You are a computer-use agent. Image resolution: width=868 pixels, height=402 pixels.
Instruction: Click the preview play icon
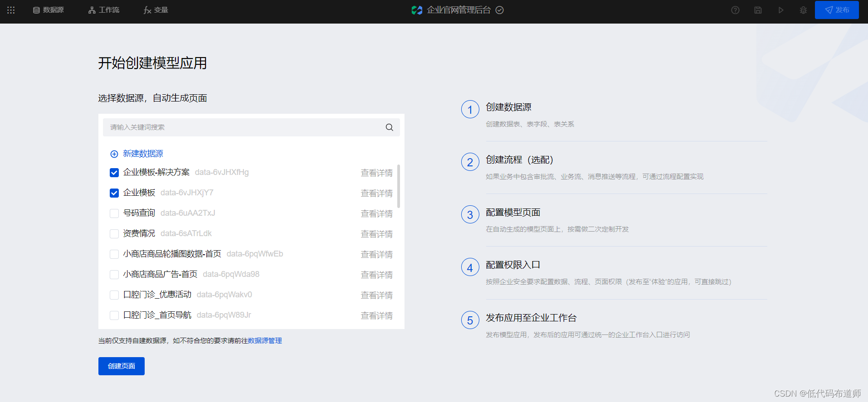tap(780, 10)
